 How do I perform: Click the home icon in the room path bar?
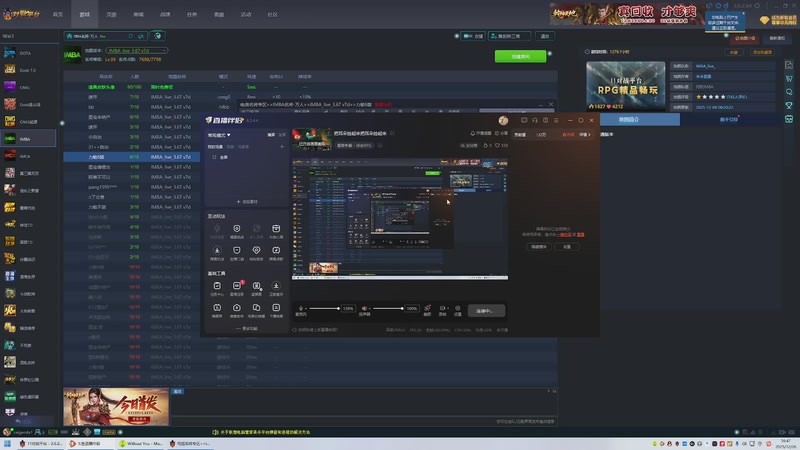[x=69, y=36]
